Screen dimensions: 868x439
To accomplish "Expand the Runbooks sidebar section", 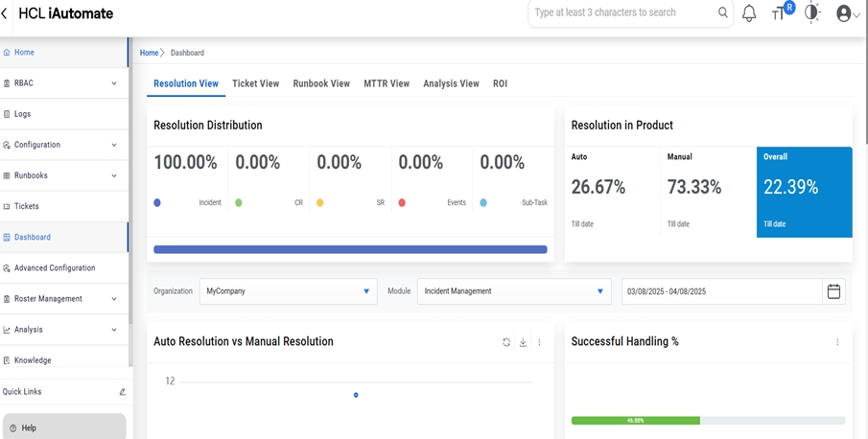I will coord(114,176).
